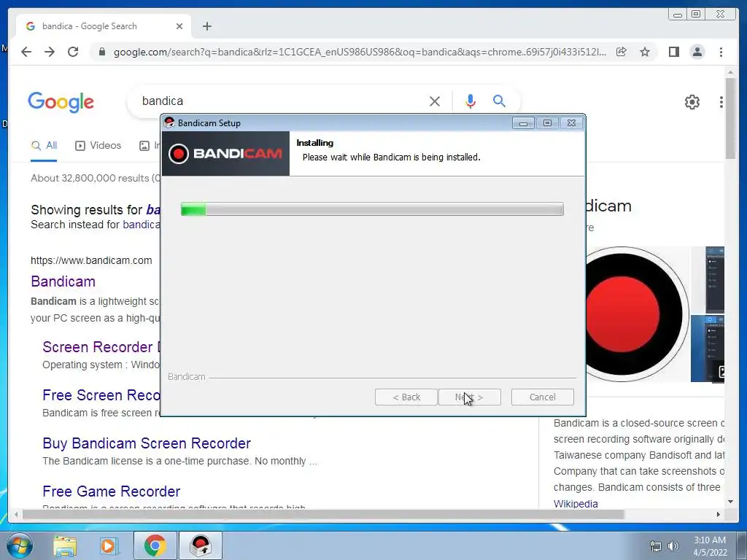
Task: Submit search with magnifier icon
Action: [x=499, y=101]
